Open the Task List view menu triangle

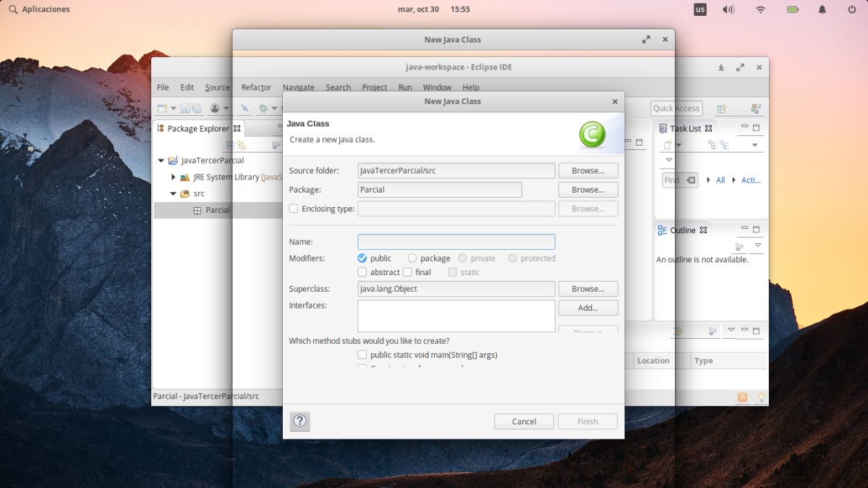668,160
